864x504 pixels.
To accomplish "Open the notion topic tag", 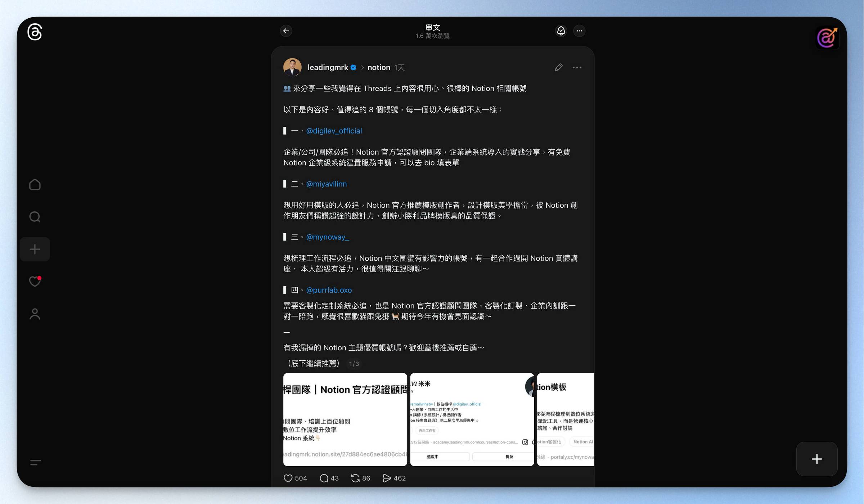I will click(x=379, y=67).
